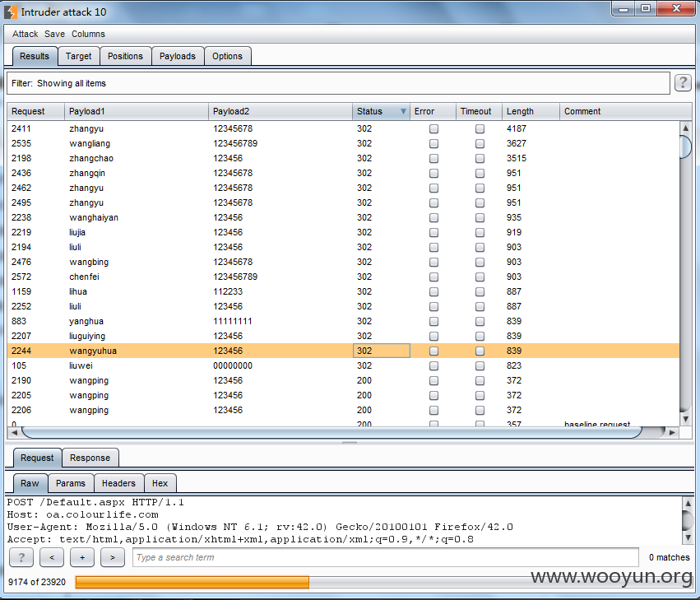Open the Columns menu
The height and width of the screenshot is (600, 700).
tap(88, 34)
